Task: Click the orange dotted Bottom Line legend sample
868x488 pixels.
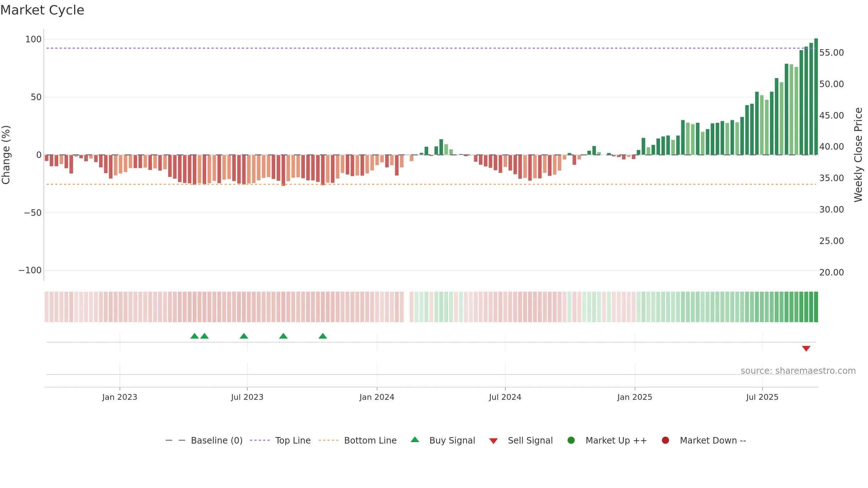Action: 328,440
